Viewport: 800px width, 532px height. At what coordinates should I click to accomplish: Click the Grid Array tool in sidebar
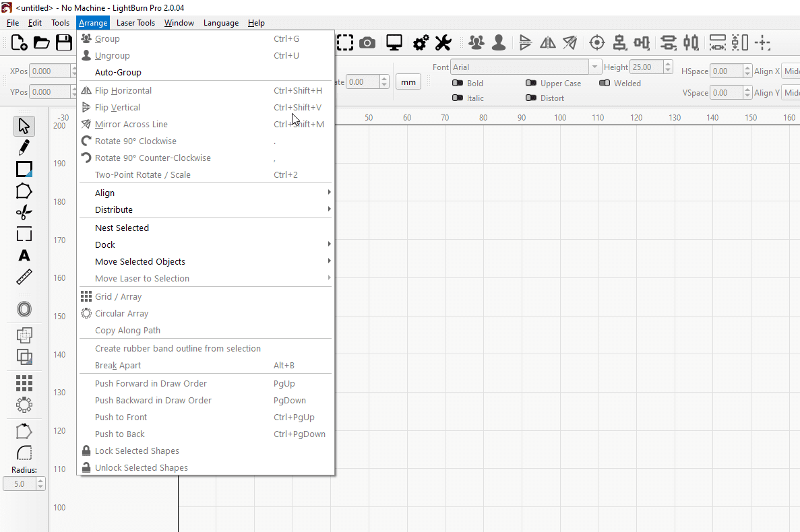click(24, 383)
